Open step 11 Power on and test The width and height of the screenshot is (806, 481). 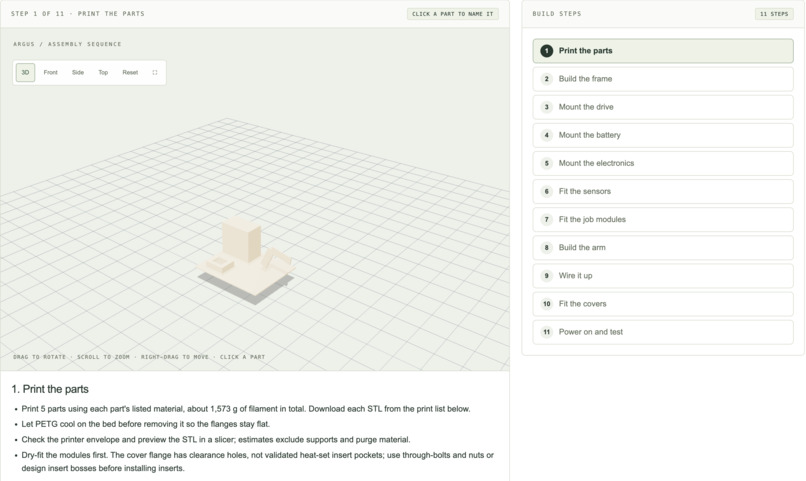click(663, 332)
